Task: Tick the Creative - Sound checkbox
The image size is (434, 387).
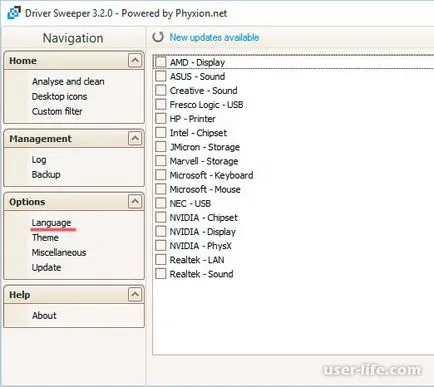Action: coord(161,90)
